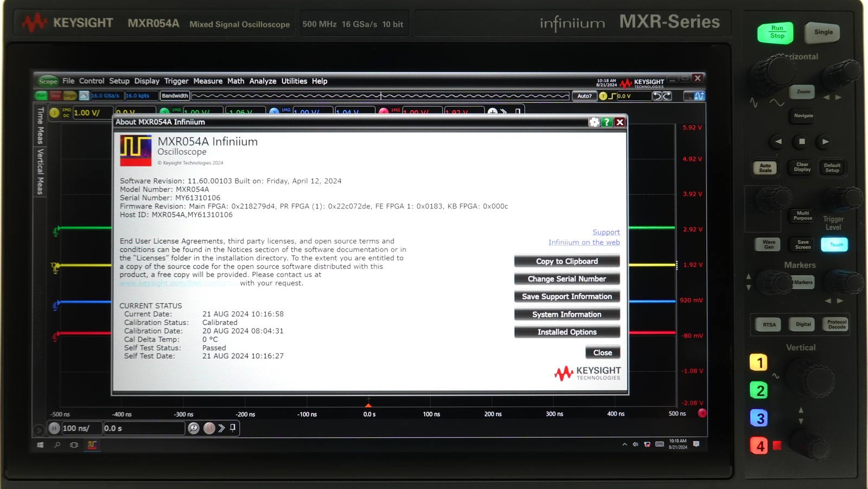Open the Vertical Meas side tab
868x489 pixels.
[x=40, y=172]
